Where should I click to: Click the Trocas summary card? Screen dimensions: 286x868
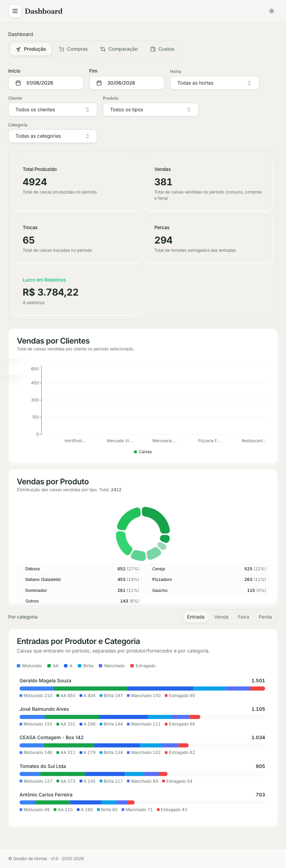[77, 239]
